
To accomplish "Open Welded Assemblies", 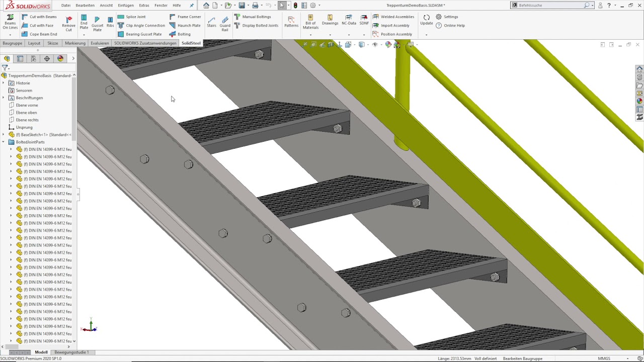I will click(x=393, y=17).
